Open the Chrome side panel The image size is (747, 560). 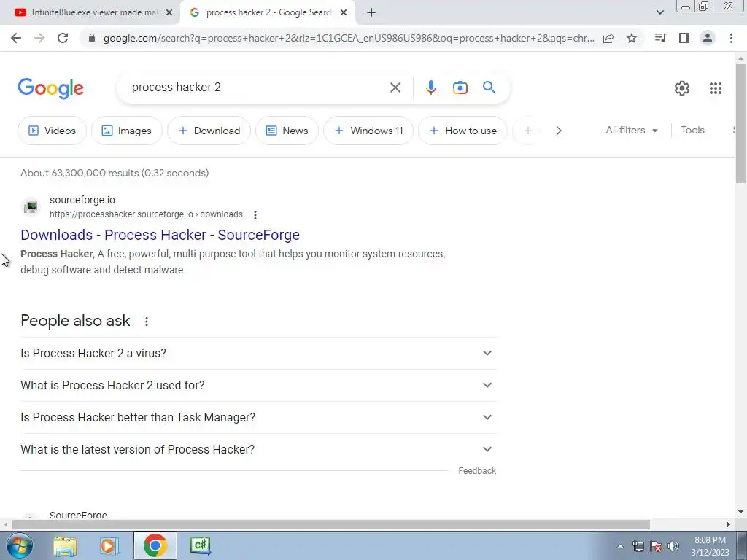[684, 38]
